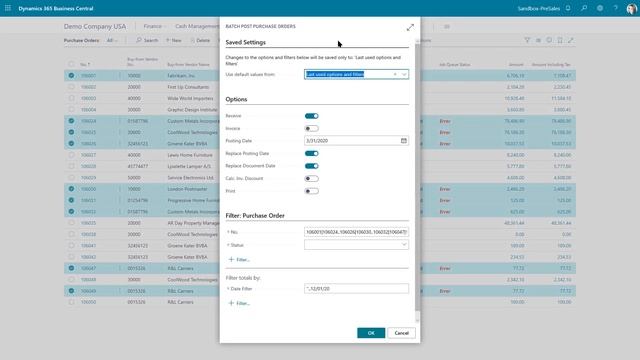Click the No. column header
Viewport: 640px width, 360px height.
(85, 64)
